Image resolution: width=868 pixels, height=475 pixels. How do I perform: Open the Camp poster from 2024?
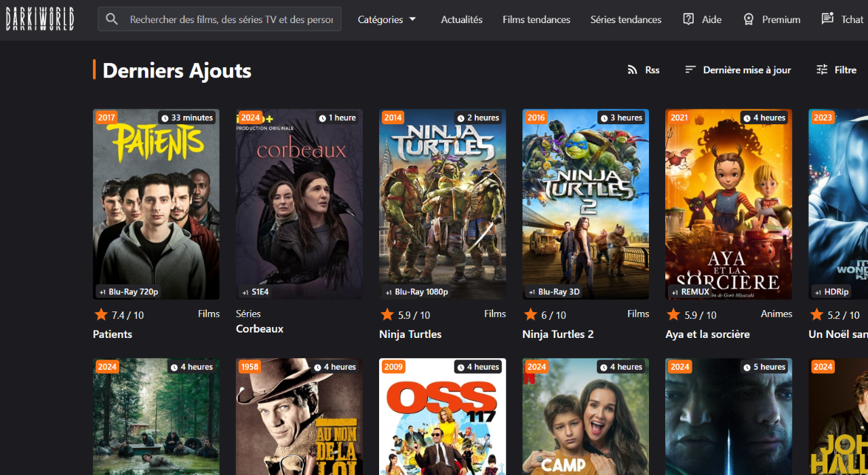click(585, 417)
